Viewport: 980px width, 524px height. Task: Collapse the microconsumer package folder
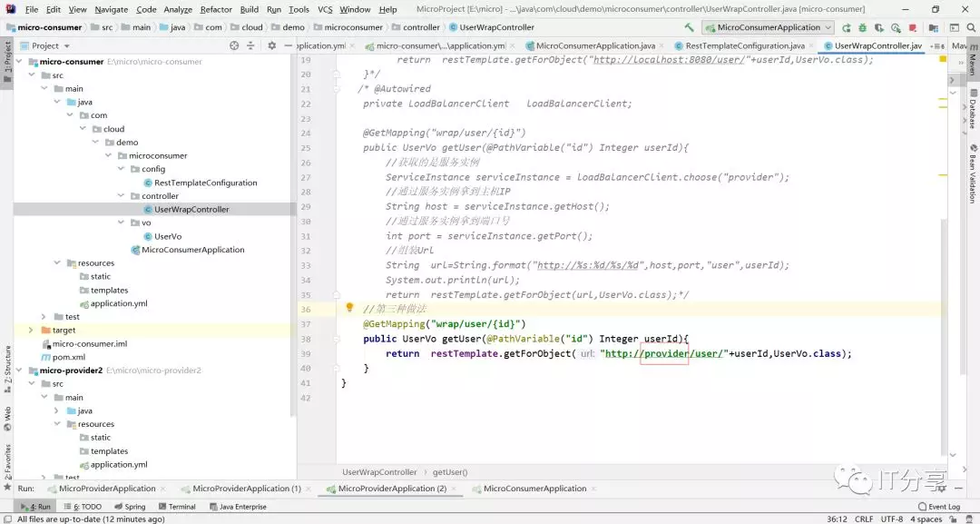[108, 155]
